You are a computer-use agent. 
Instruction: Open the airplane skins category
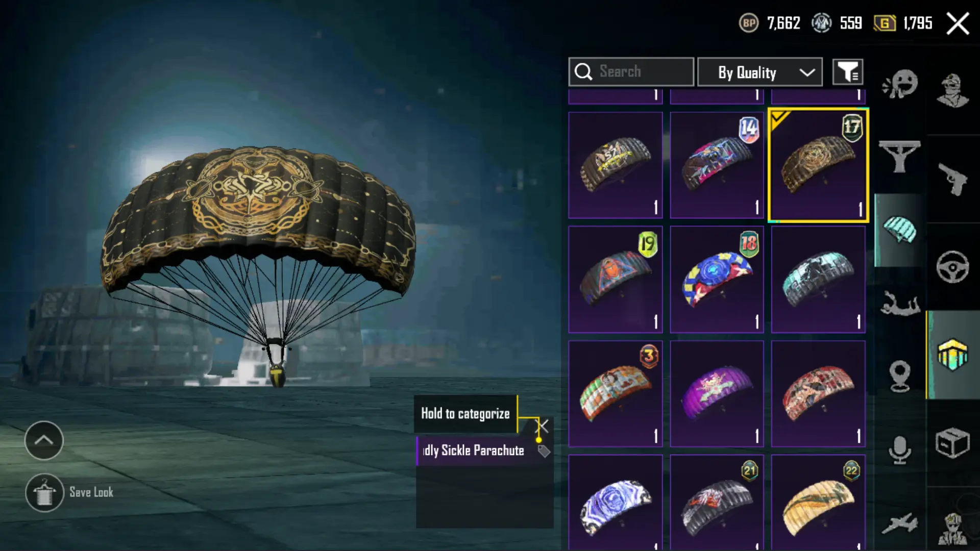900,523
